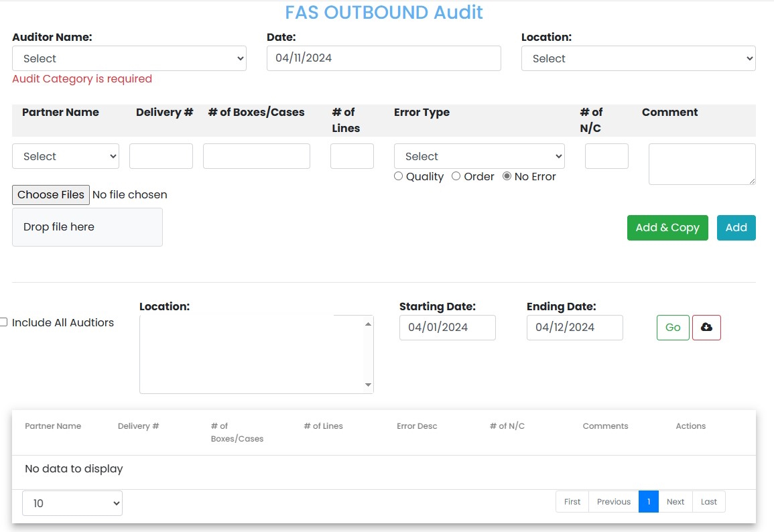Enable the Include All Auditors checkbox
The width and height of the screenshot is (774, 532).
[3, 322]
